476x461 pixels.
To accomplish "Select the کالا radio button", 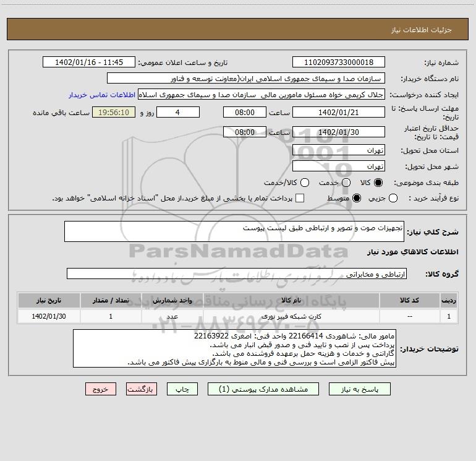I will click(x=378, y=183).
